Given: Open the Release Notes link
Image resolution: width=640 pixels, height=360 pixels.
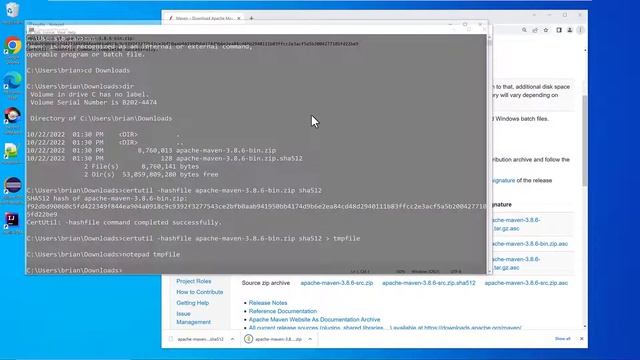Looking at the screenshot, I should (268, 303).
